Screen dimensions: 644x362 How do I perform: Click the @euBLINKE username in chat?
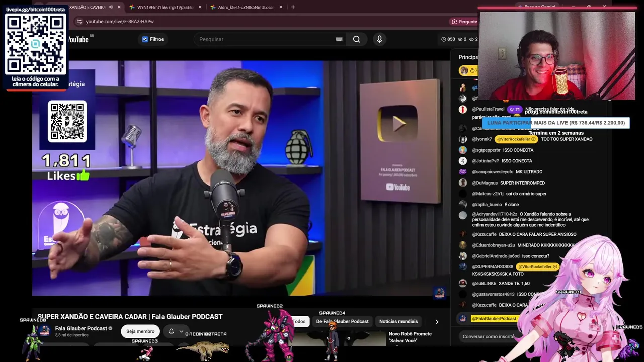[x=484, y=284]
